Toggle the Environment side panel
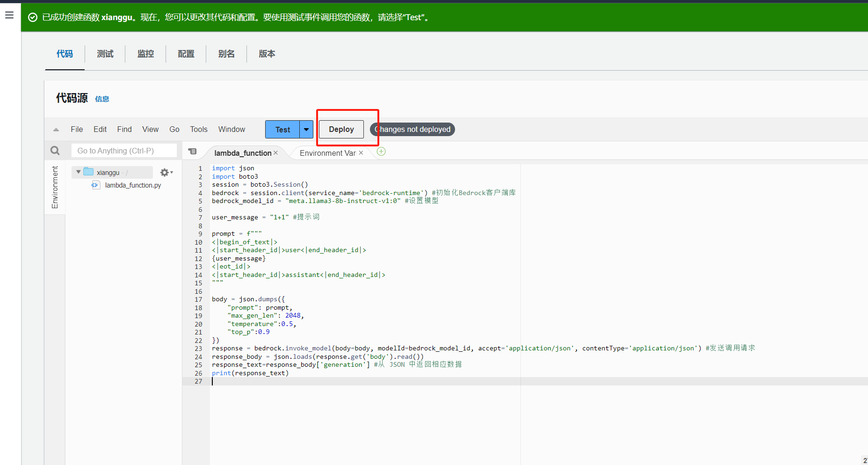This screenshot has height=465, width=868. [x=55, y=187]
